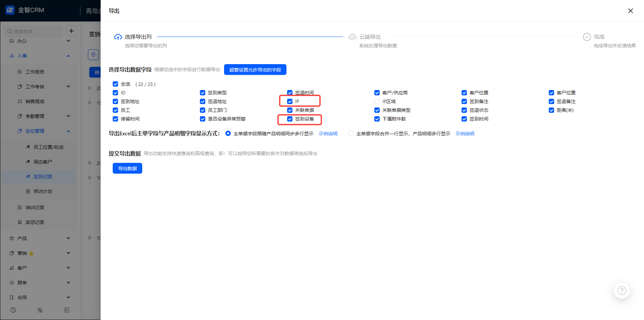Click the 人事 sidebar icon
The width and height of the screenshot is (644, 320).
[x=12, y=56]
